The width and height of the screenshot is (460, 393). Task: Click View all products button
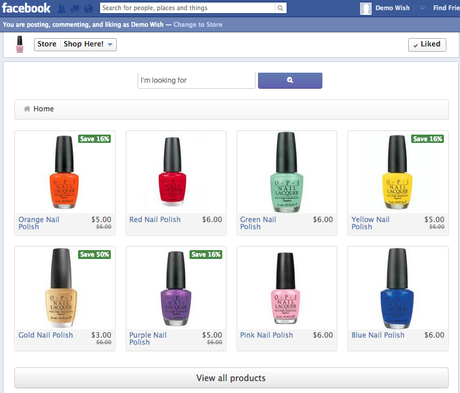231,378
